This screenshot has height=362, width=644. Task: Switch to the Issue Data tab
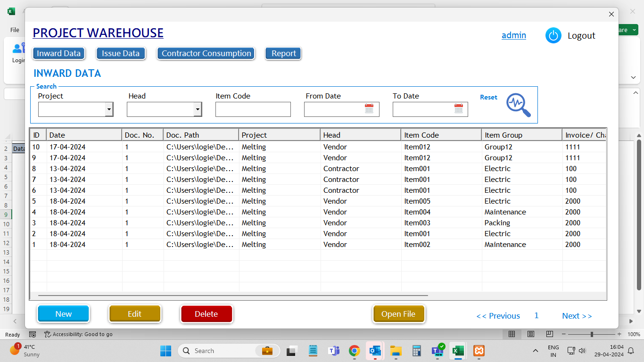(121, 53)
